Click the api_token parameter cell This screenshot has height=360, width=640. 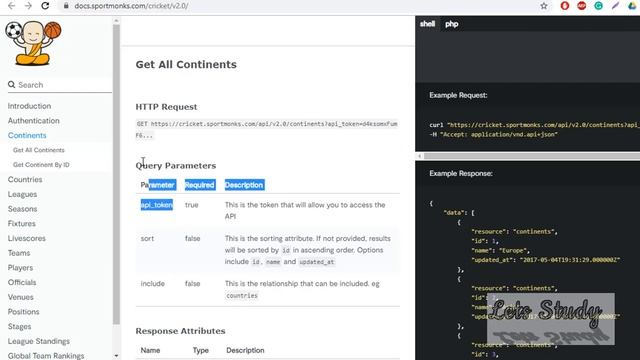[x=157, y=204]
